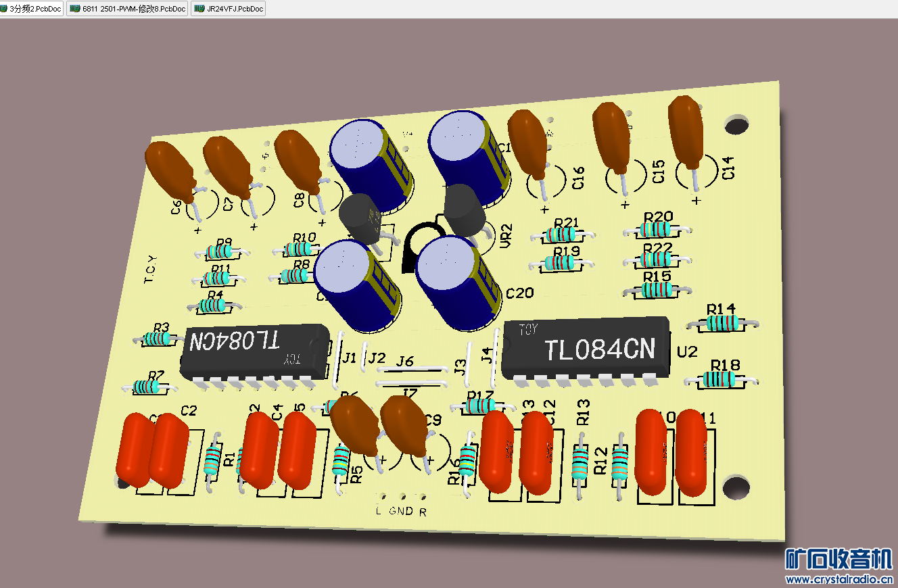The image size is (898, 588).
Task: Select resistor R20
Action: tap(657, 230)
